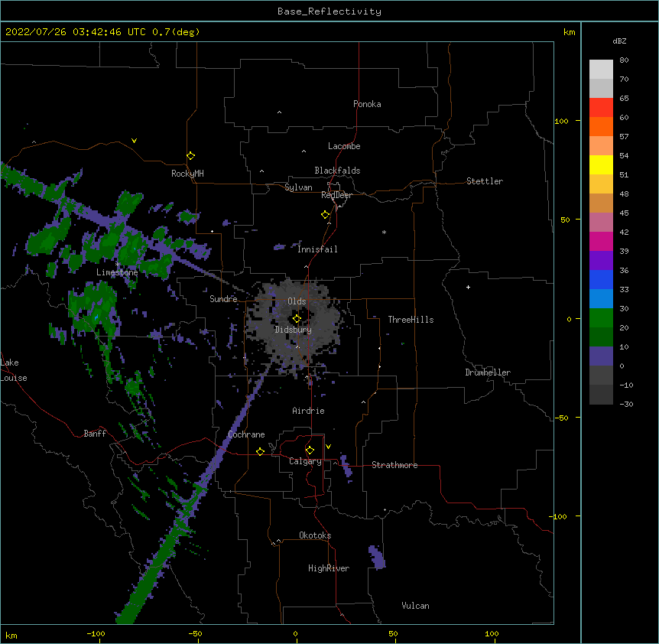The height and width of the screenshot is (644, 659).
Task: Select the Sylvan label
Action: point(298,187)
